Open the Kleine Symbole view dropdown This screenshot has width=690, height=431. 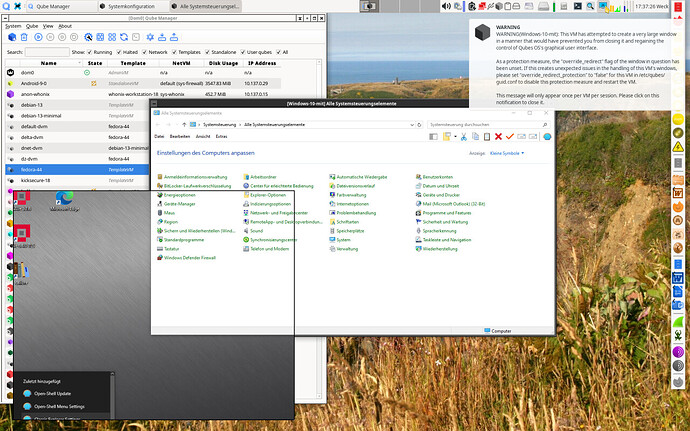(x=506, y=153)
